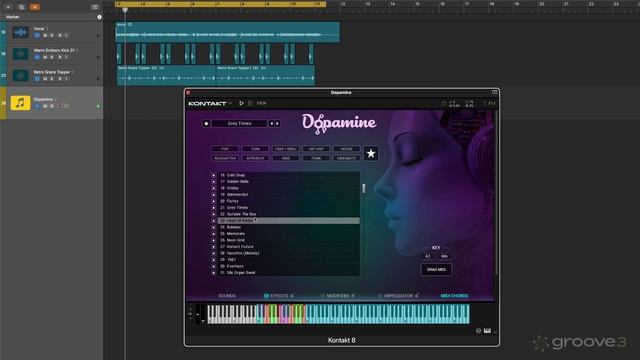Screen dimensions: 640x360
Task: Filter chords by HIP HOP genre
Action: (x=316, y=149)
